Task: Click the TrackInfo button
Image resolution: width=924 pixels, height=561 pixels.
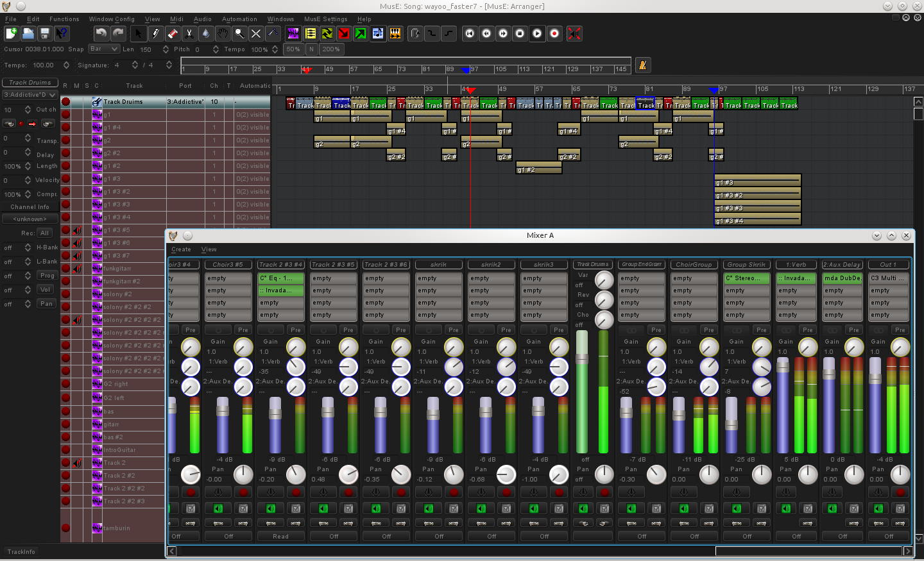Action: tap(21, 551)
